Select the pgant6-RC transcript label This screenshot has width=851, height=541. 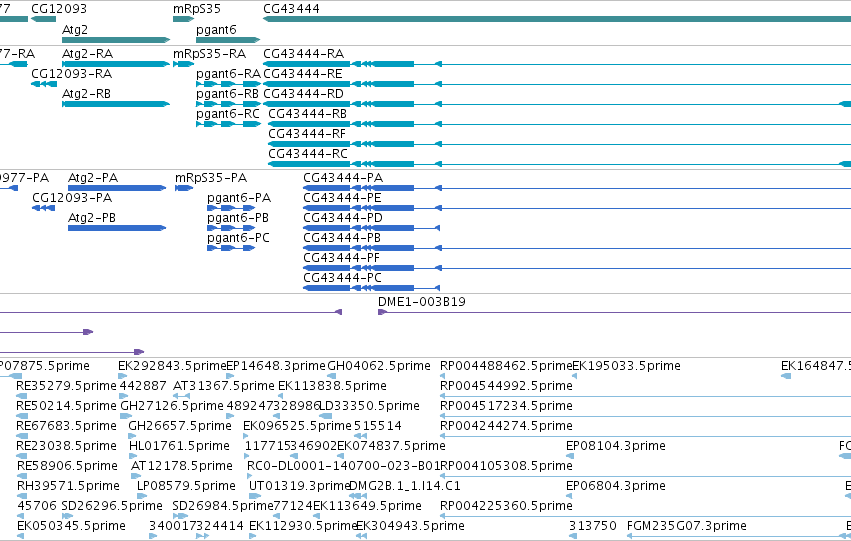coord(228,114)
